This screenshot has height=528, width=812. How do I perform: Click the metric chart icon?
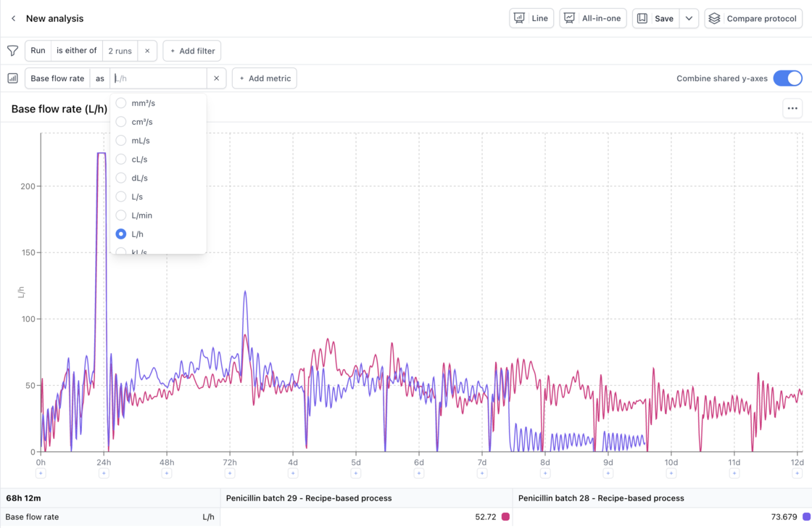click(x=12, y=78)
